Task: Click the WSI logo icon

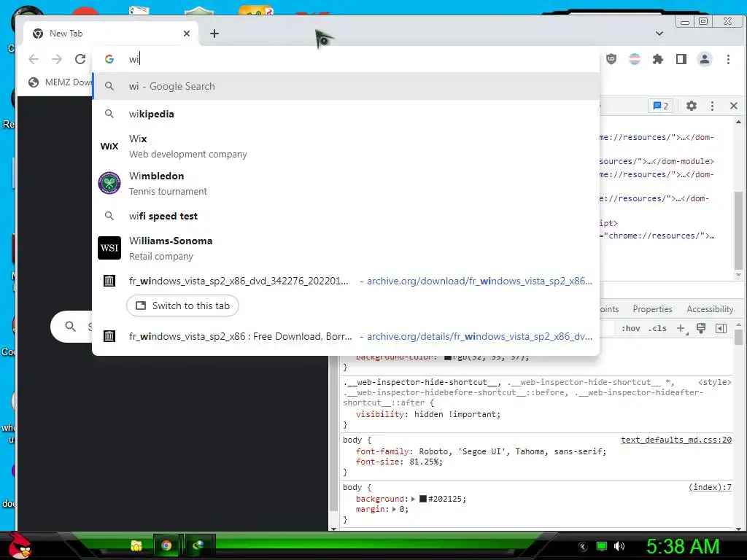Action: (109, 248)
